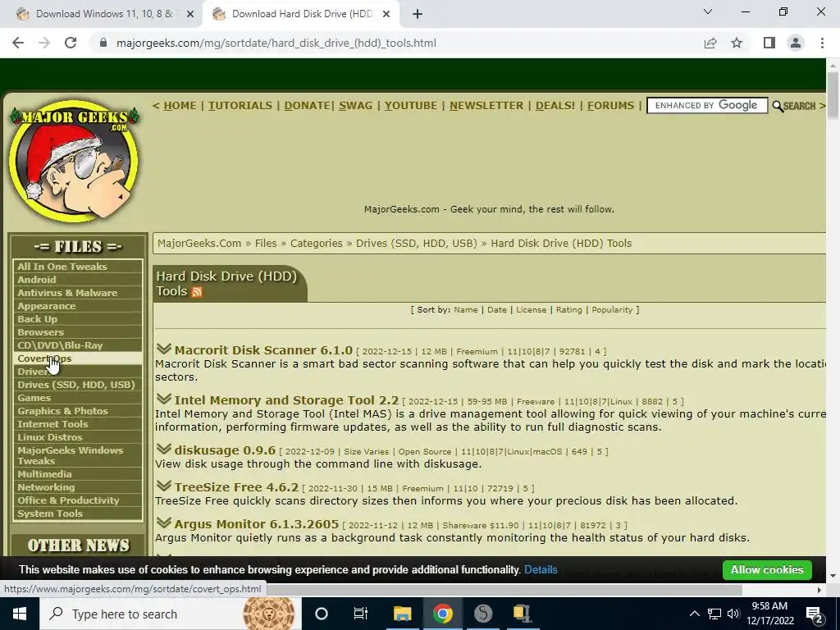Open YOUTUBE in the top navigation
840x630 pixels.
[x=411, y=106]
